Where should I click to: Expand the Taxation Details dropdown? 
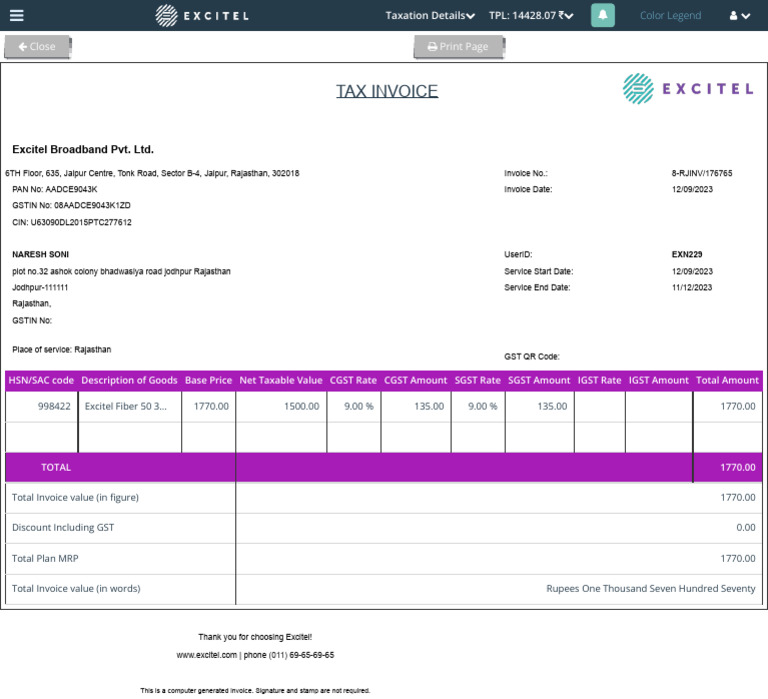[x=430, y=15]
